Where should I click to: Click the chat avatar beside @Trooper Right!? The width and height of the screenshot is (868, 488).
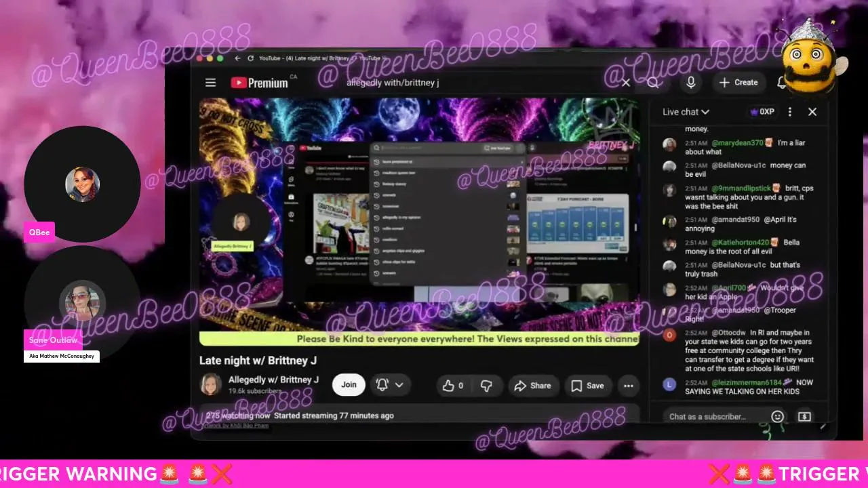669,312
